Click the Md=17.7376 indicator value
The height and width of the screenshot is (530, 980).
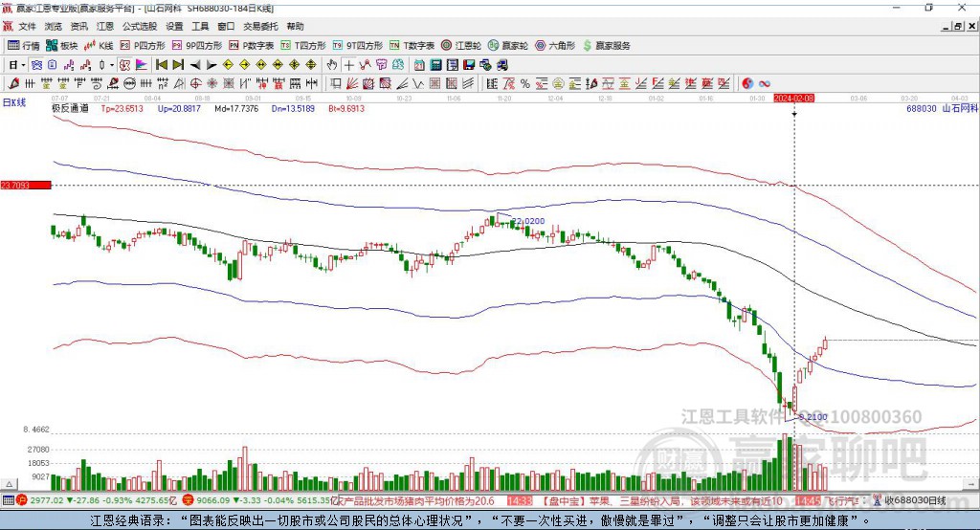[236, 108]
